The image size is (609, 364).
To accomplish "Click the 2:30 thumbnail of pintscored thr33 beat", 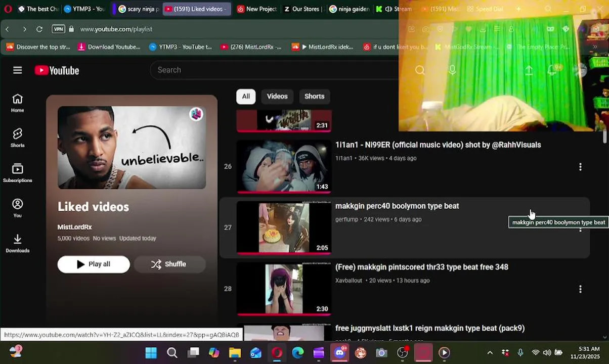I will point(284,289).
